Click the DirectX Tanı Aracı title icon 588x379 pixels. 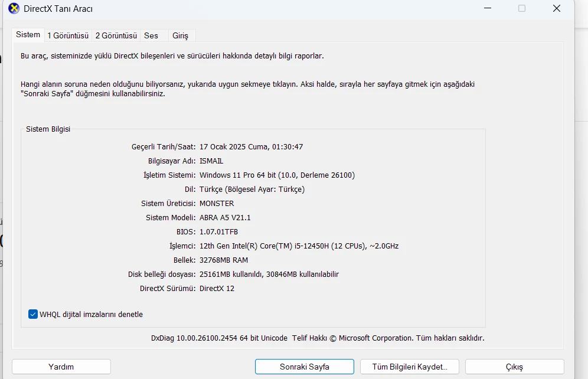tap(14, 8)
